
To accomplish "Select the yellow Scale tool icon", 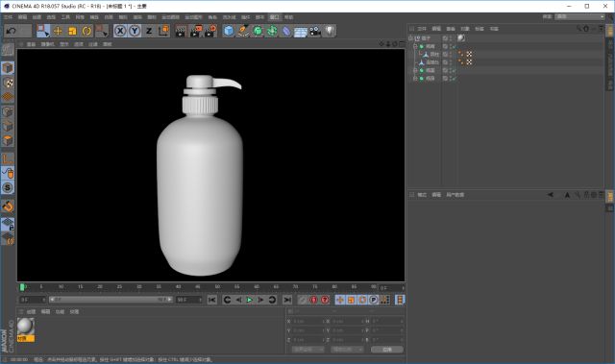I will click(x=73, y=31).
